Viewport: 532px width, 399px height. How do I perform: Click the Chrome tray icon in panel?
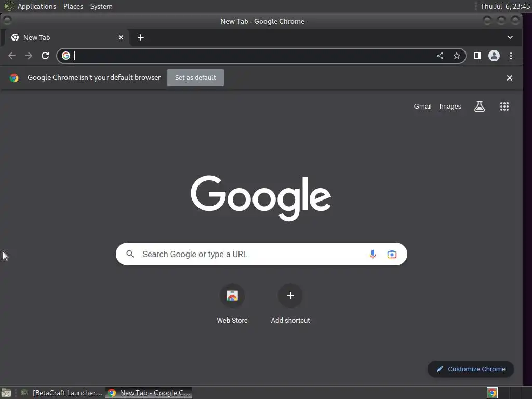coord(492,393)
